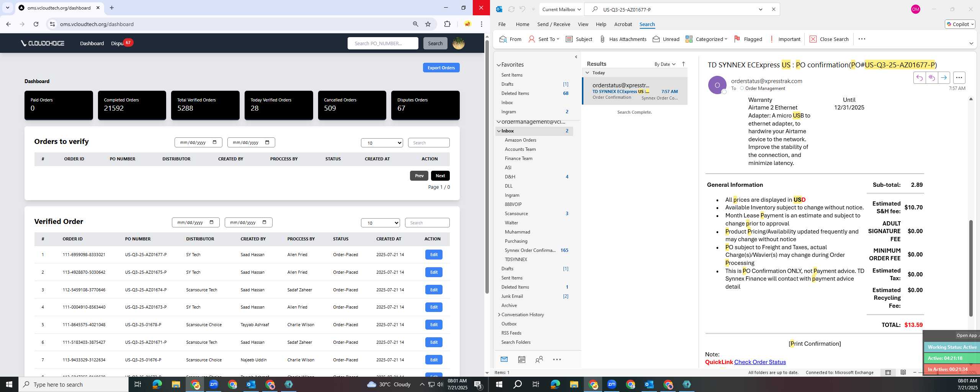Open Current Mailbox scope dropdown
This screenshot has height=392, width=980.
click(561, 9)
